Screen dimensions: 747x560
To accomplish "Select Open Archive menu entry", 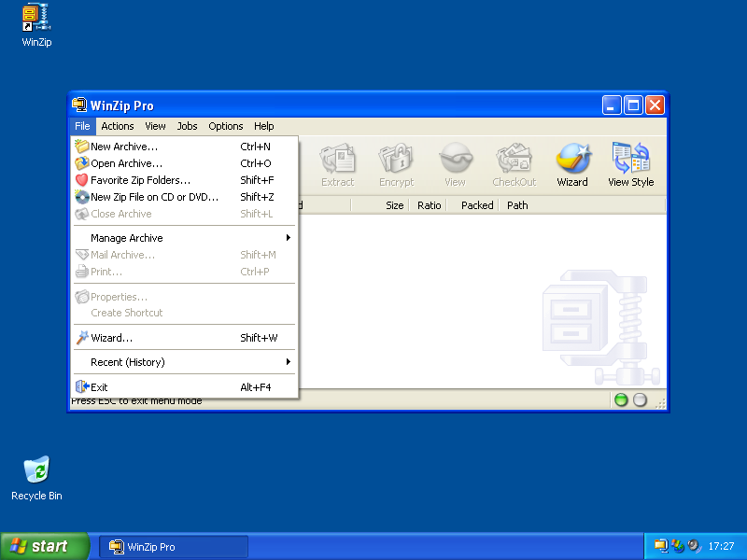I will pos(126,163).
